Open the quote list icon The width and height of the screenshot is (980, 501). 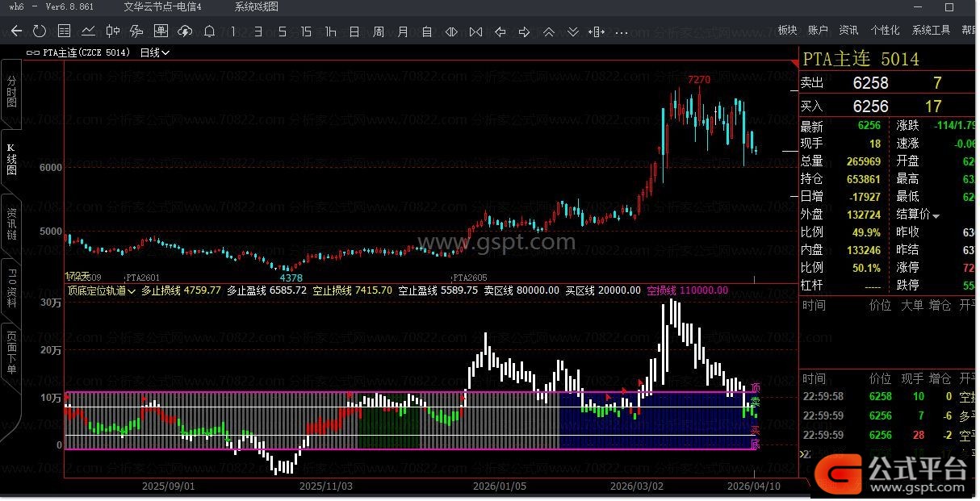(x=65, y=31)
